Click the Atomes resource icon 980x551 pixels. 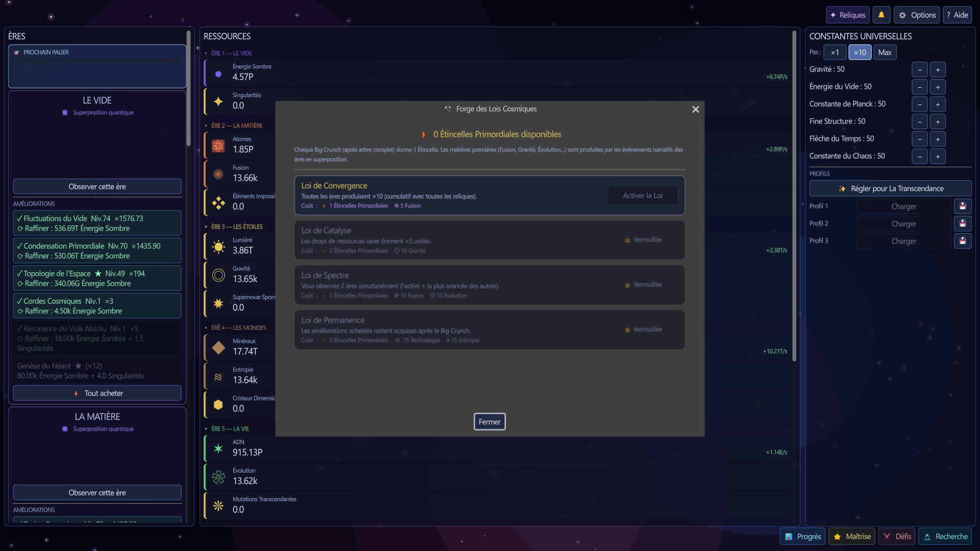pyautogui.click(x=218, y=146)
